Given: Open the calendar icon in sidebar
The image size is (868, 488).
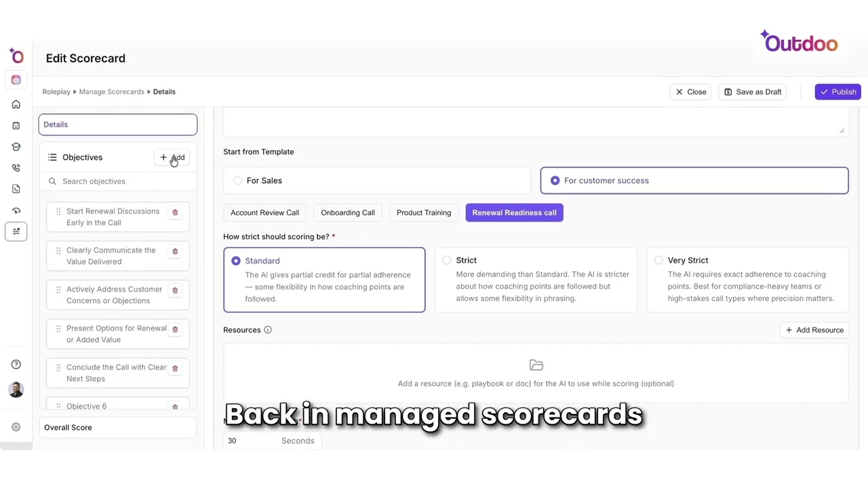Looking at the screenshot, I should click(16, 125).
